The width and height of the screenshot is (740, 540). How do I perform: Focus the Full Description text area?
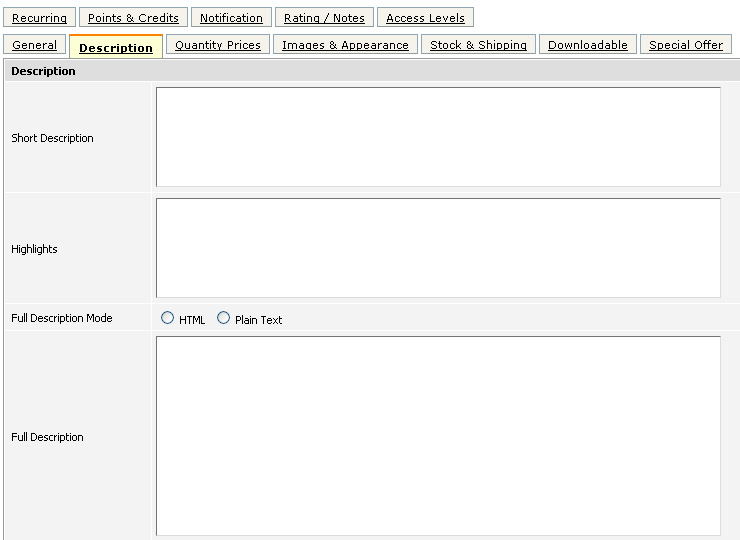pos(438,436)
